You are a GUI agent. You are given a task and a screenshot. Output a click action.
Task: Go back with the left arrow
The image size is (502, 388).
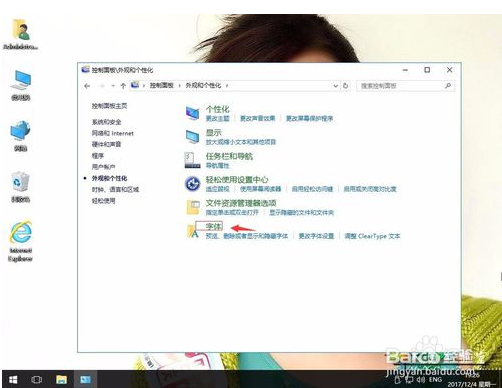(87, 86)
